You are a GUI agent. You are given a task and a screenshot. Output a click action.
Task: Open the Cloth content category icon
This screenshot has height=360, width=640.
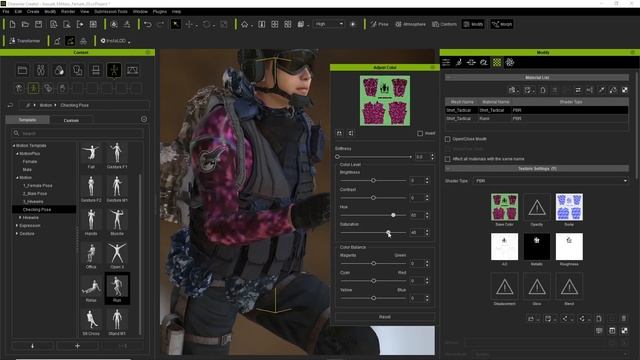tap(78, 70)
